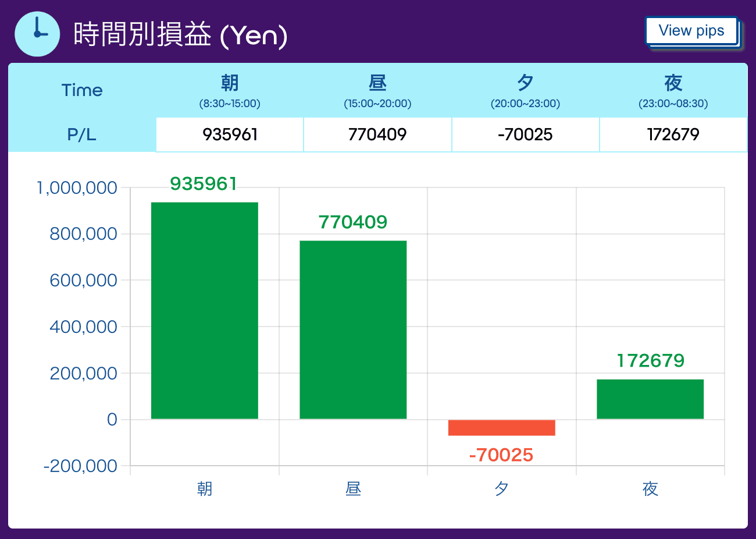
Task: Click the 200,000 y-axis label
Action: click(84, 373)
